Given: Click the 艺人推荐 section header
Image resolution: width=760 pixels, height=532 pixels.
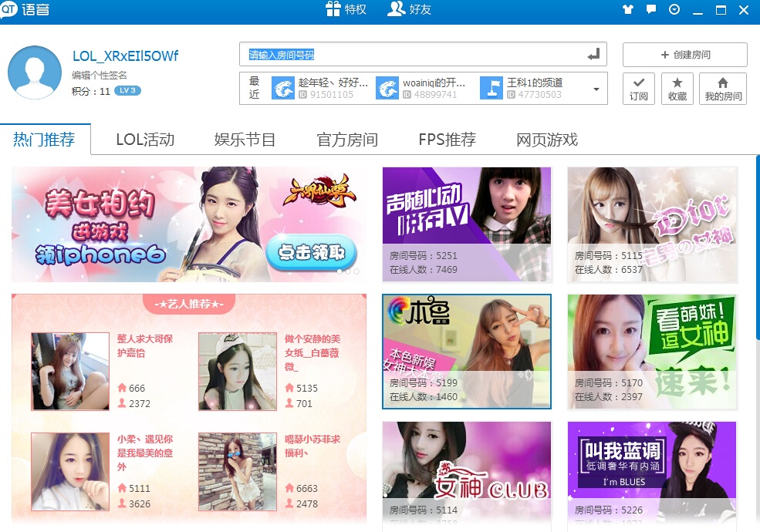Looking at the screenshot, I should [189, 304].
